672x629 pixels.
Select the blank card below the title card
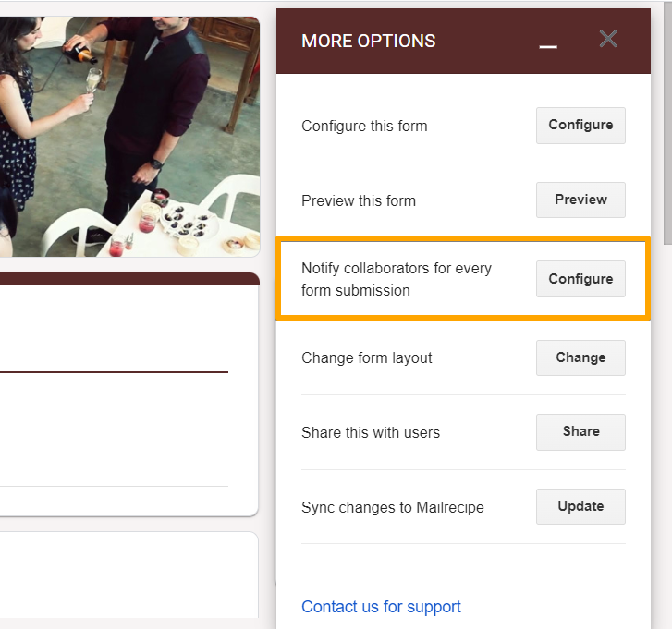[129, 577]
